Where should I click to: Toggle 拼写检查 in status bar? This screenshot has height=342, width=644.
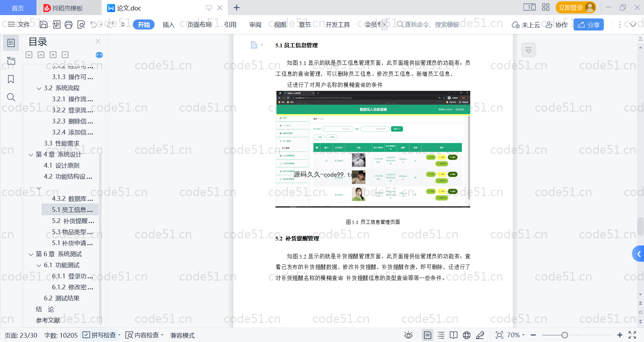pos(99,335)
